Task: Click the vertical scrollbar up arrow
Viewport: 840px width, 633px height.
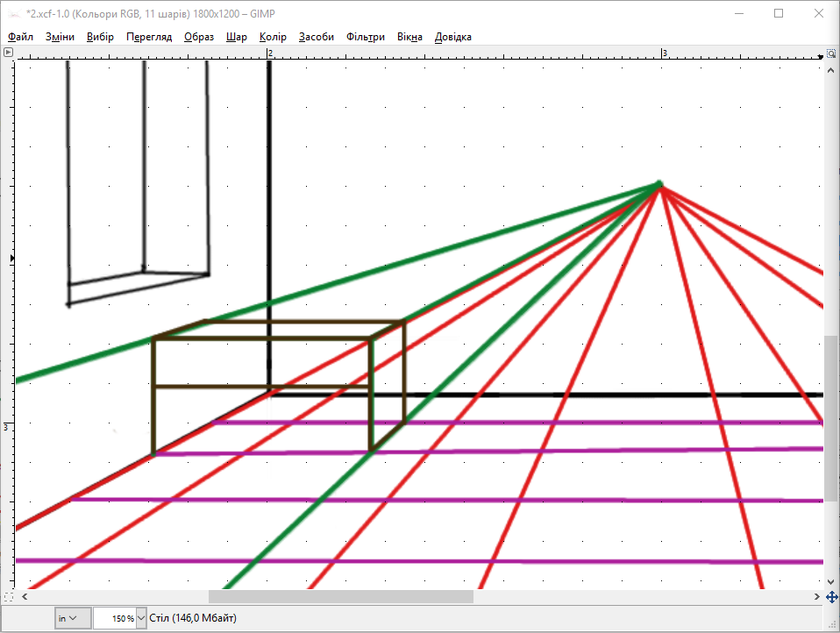Action: point(831,70)
